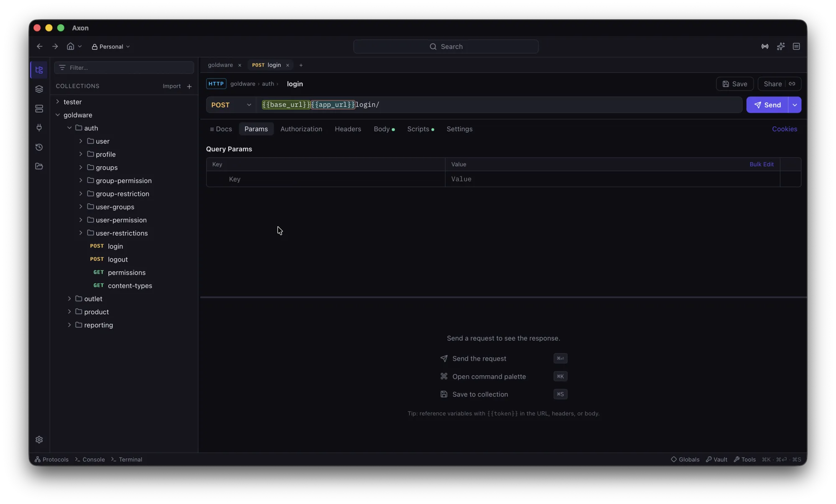Click the Import button
The height and width of the screenshot is (504, 836).
coord(171,86)
